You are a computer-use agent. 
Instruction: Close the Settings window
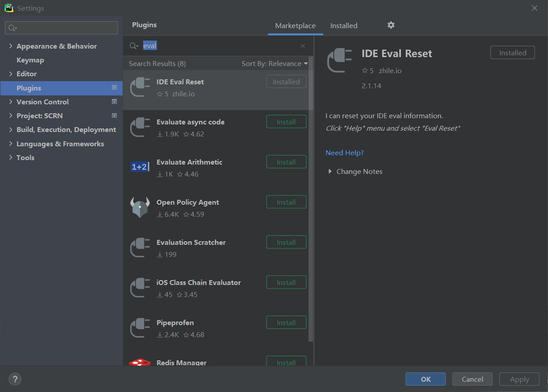pos(535,8)
